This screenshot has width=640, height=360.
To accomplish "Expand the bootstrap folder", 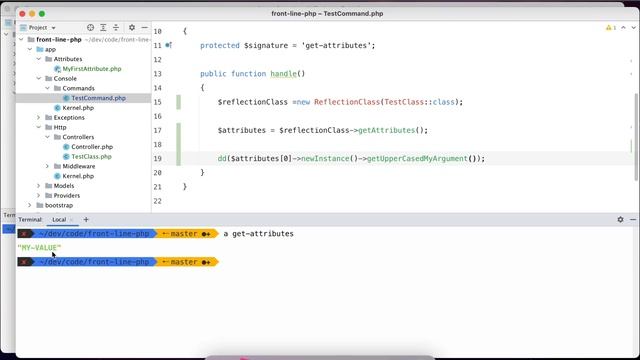I will pyautogui.click(x=30, y=205).
